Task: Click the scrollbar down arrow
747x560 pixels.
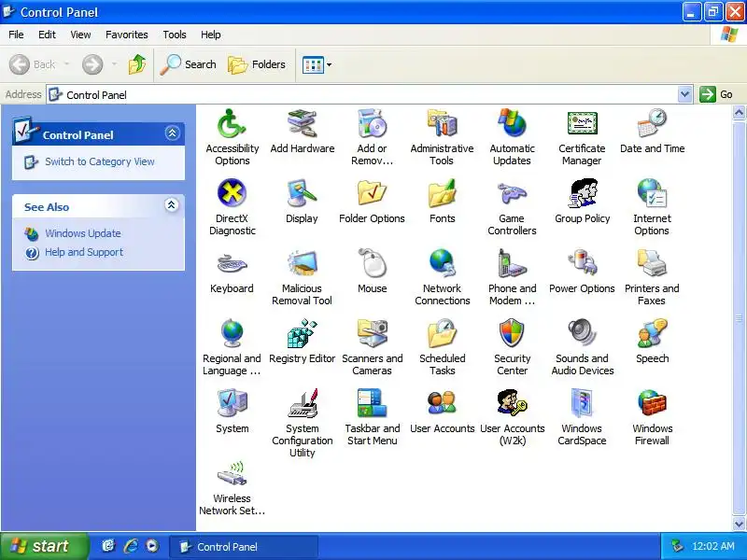Action: (x=739, y=524)
